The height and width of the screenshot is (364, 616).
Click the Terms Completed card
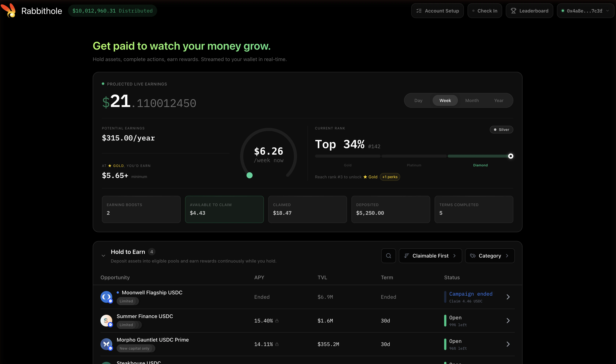(x=474, y=209)
